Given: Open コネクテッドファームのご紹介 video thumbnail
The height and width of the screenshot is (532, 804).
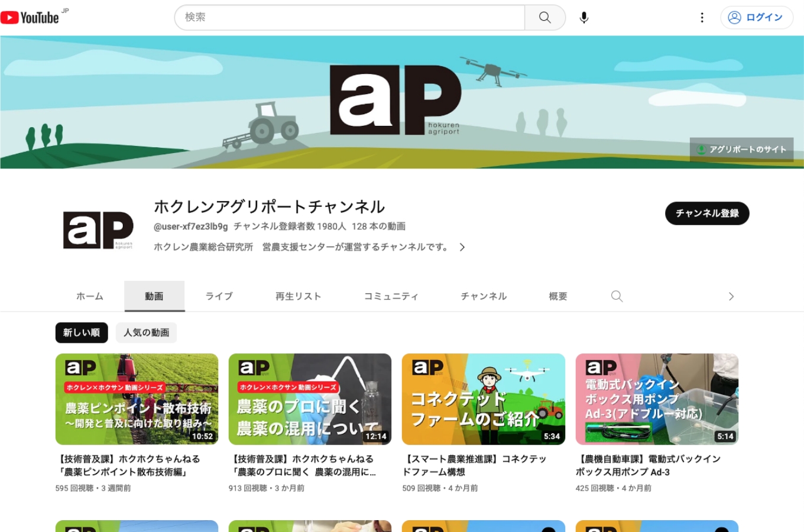Looking at the screenshot, I should point(483,399).
